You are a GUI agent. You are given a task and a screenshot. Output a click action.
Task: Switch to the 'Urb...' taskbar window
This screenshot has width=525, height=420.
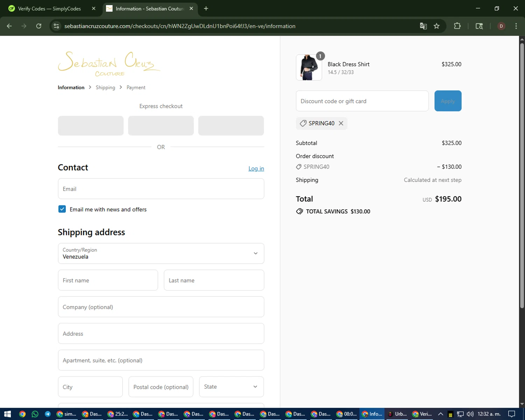click(x=397, y=414)
